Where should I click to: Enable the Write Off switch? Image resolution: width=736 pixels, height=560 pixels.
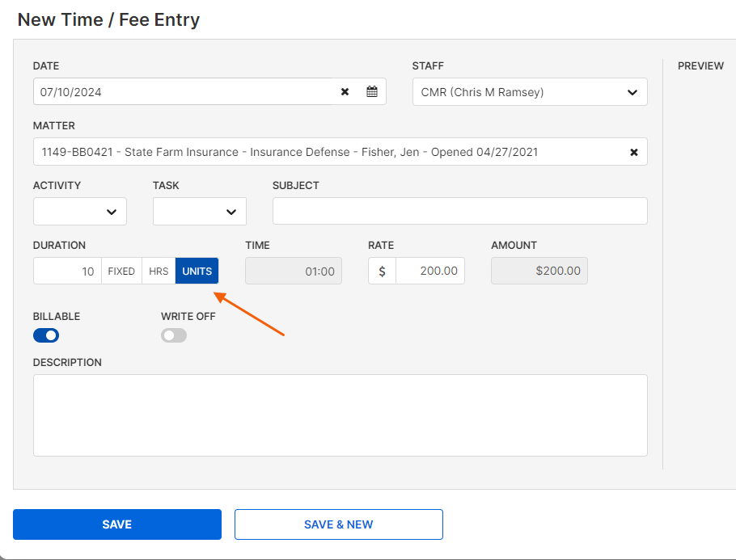pos(174,335)
